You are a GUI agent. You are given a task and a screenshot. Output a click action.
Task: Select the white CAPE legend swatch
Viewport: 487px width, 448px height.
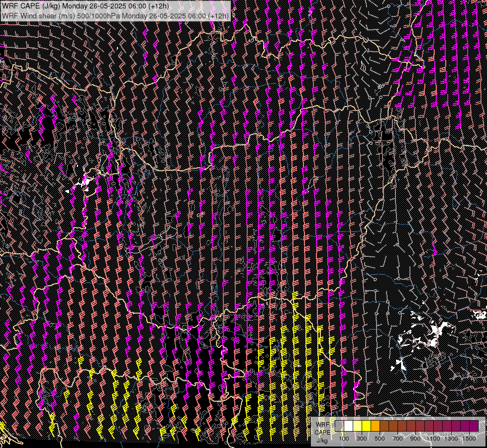point(349,426)
